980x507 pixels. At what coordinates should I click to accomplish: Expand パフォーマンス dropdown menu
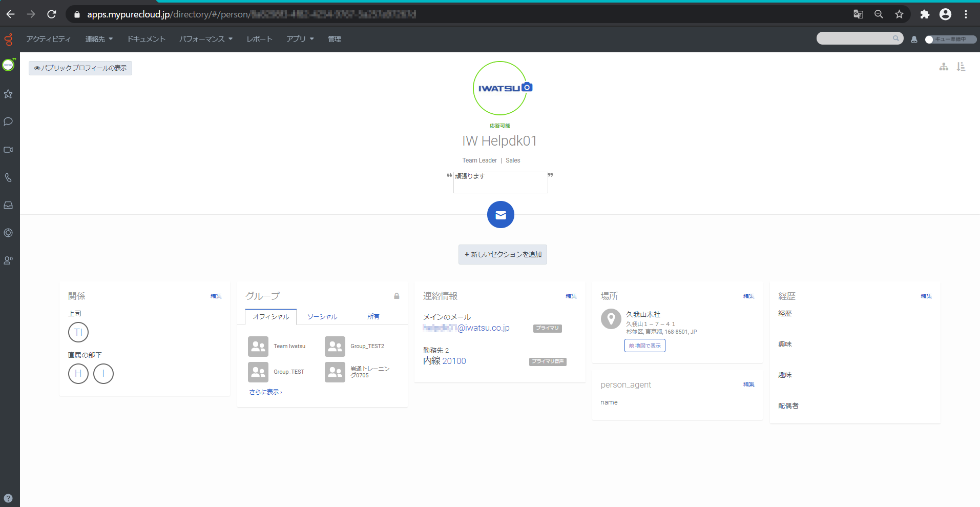point(206,39)
